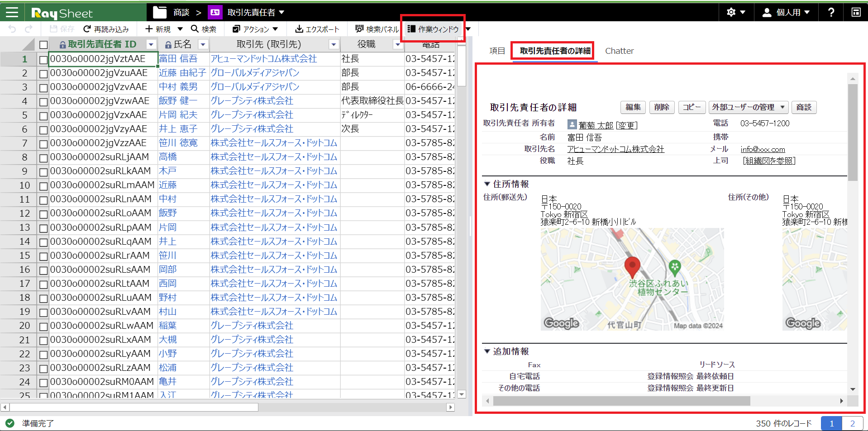Click the 商談 button in detail panel

pyautogui.click(x=804, y=107)
